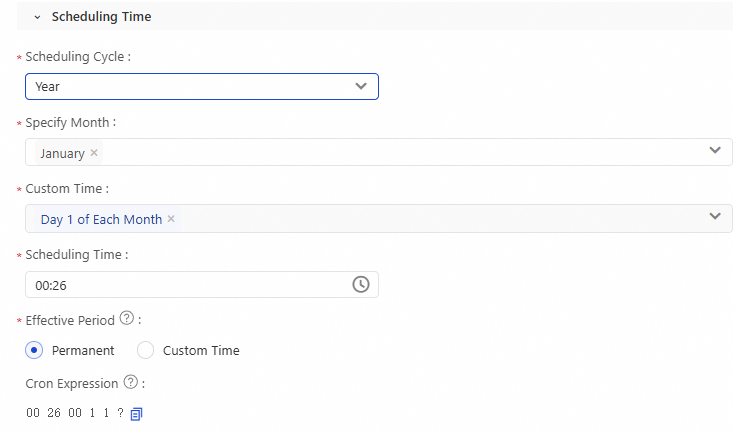Select the Custom Time radio option

click(x=146, y=350)
